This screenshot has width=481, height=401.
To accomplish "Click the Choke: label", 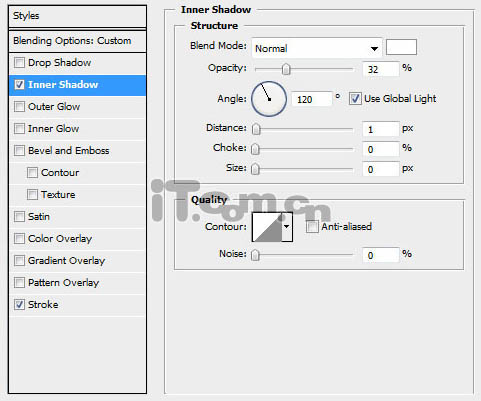I will point(230,148).
